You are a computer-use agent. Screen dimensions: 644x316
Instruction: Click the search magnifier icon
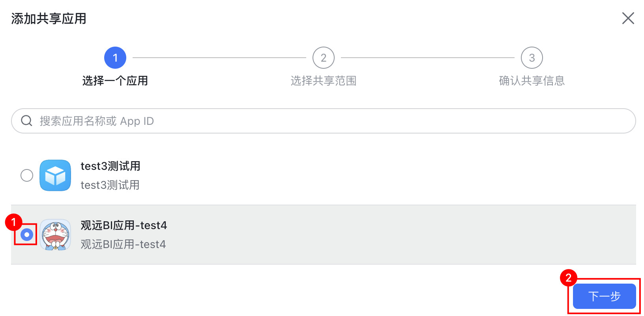[x=26, y=121]
